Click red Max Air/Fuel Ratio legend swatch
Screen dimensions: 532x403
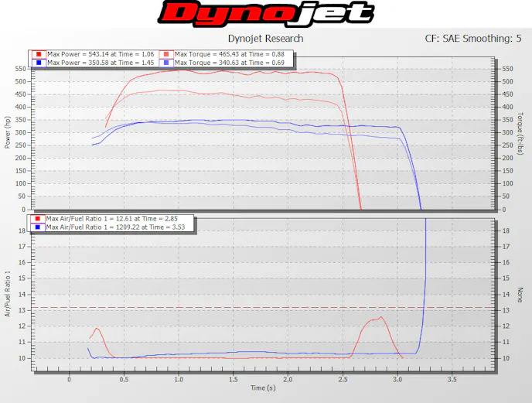tap(38, 219)
